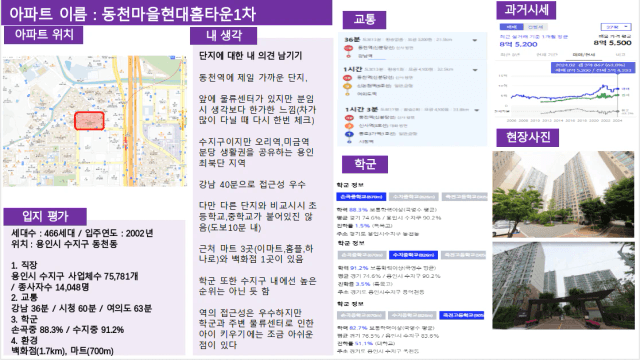
Task: Click the line '백화점(1.7km), 마트(700m)'
Action: [x=62, y=351]
